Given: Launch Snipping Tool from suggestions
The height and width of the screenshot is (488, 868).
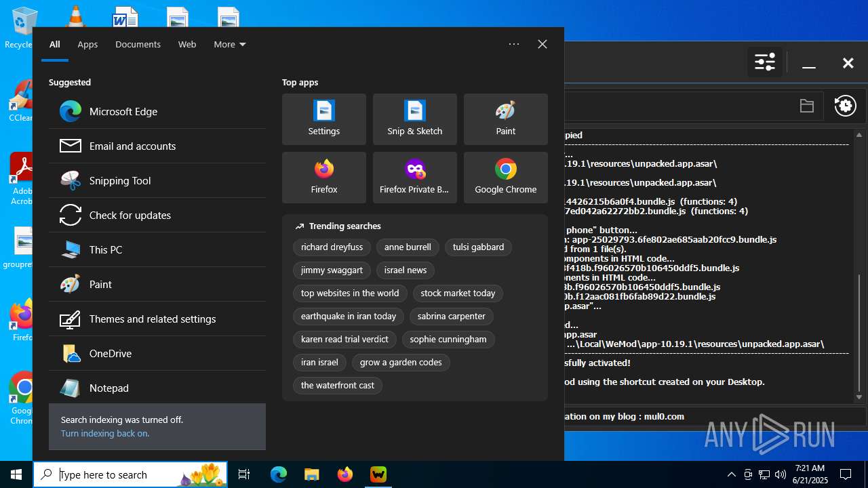Looking at the screenshot, I should pos(157,181).
